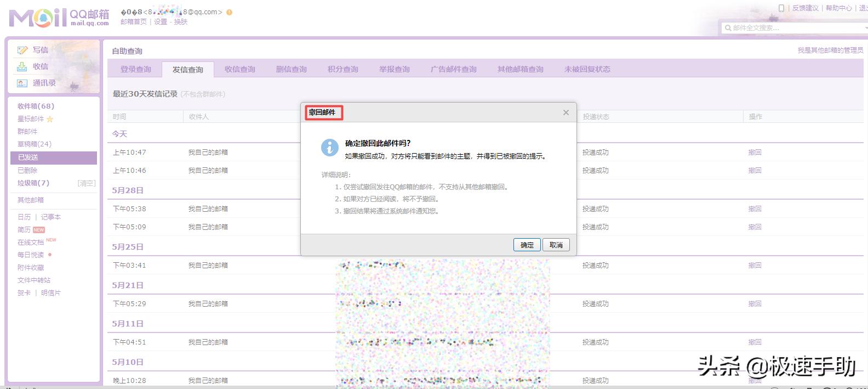Open 每日悦读 in the sidebar
Screen dimensions: 868x389
click(x=31, y=255)
